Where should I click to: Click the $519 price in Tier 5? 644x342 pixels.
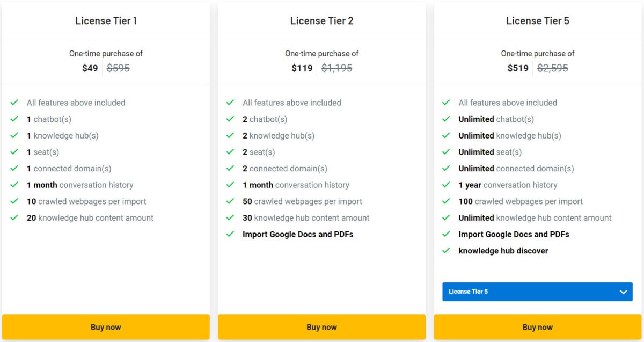(x=518, y=68)
